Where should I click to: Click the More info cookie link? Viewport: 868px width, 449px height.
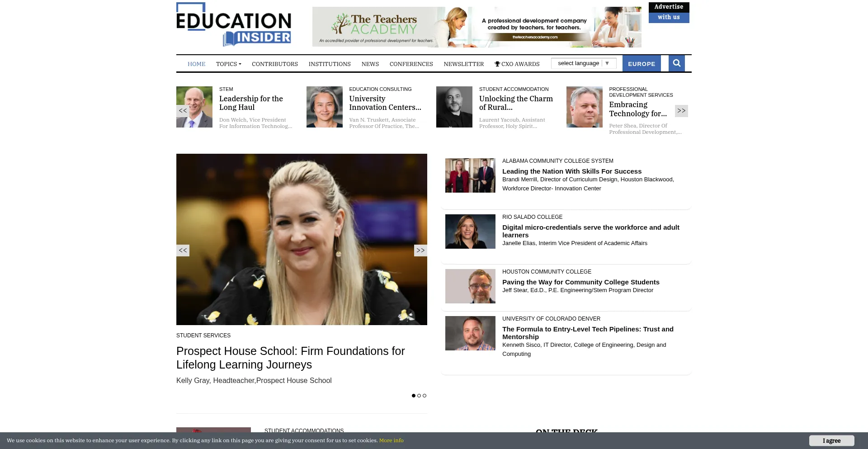tap(391, 440)
